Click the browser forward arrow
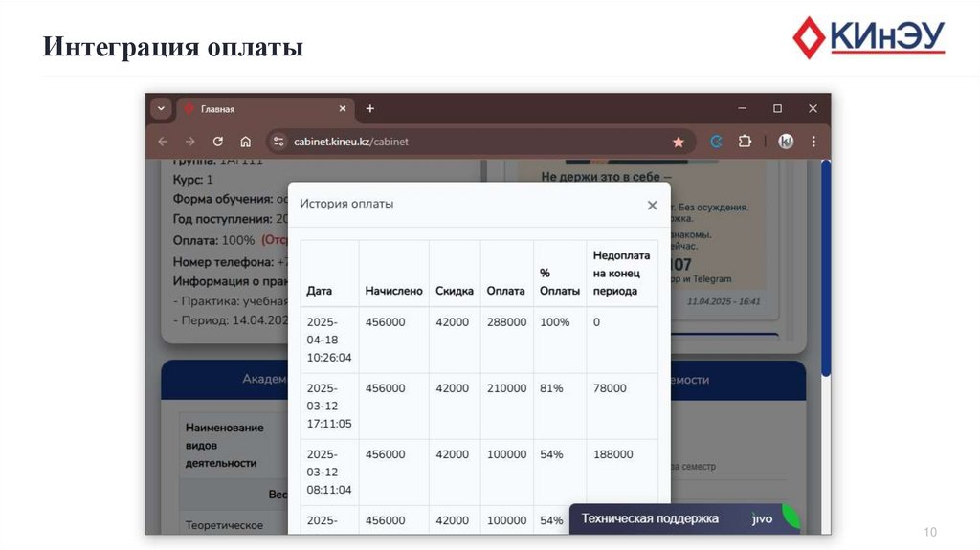980x550 pixels. coord(190,142)
